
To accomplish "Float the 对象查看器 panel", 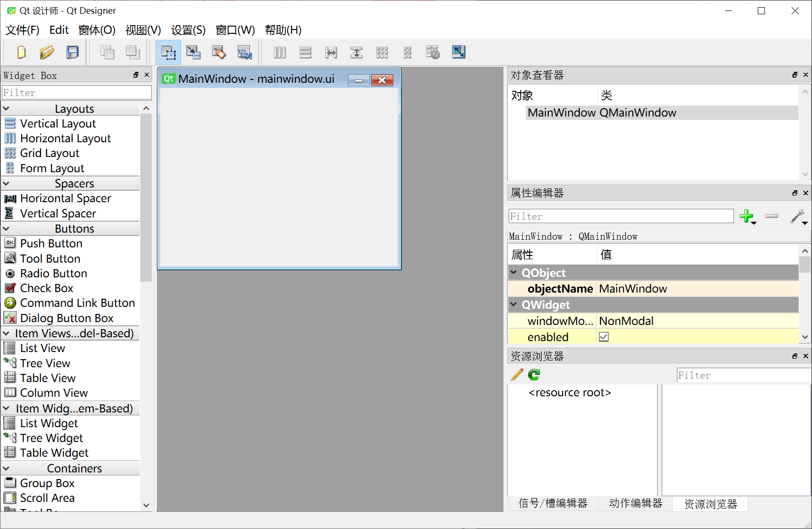I will click(x=795, y=75).
